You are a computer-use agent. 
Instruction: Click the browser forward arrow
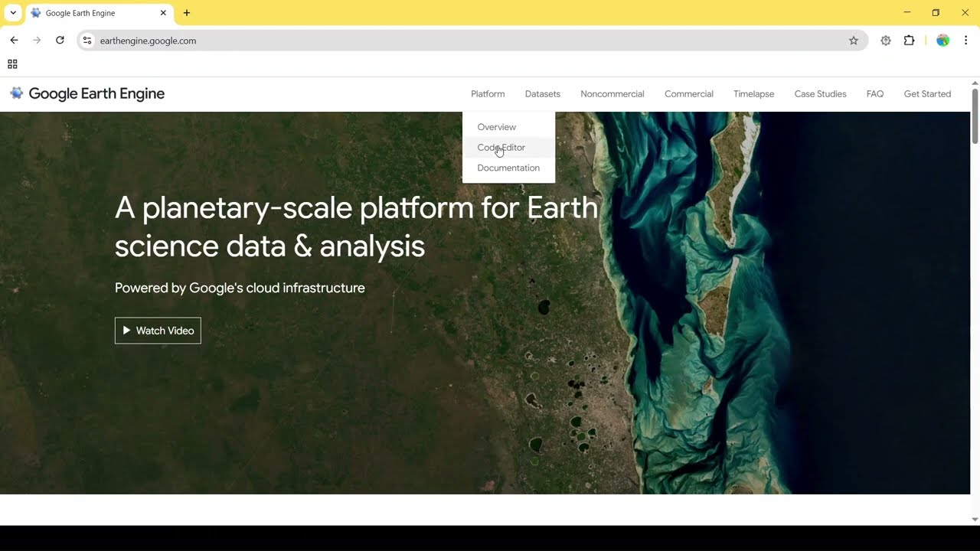click(37, 41)
